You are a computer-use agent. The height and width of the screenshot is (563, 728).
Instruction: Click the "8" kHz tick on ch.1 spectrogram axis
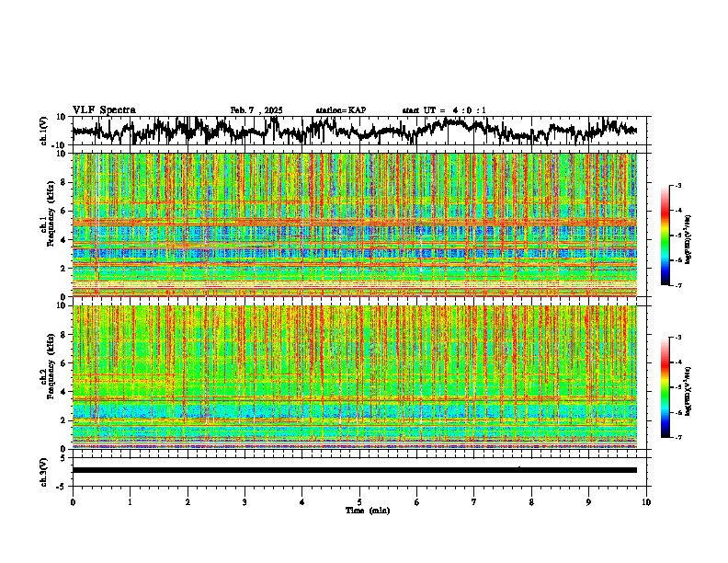click(x=64, y=182)
